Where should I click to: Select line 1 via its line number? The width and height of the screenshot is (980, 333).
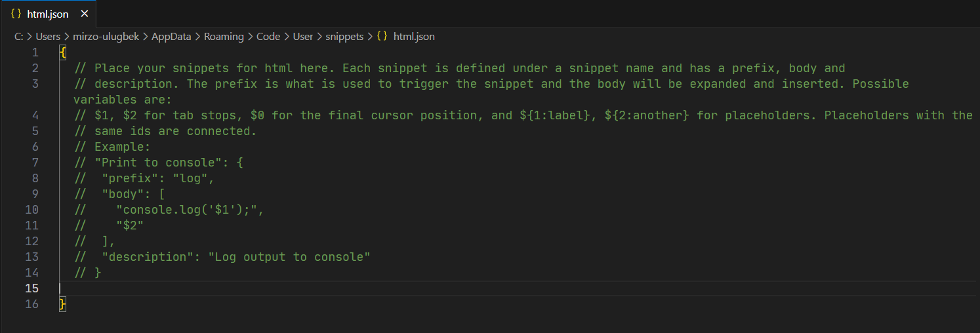coord(35,52)
